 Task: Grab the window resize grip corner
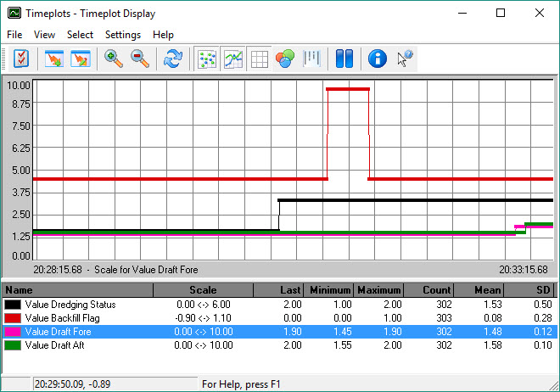554,385
